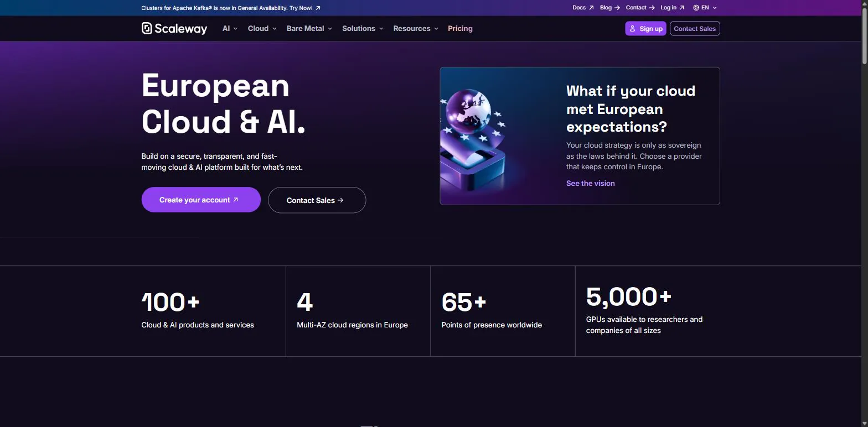Follow the See the vision link
The width and height of the screenshot is (868, 427).
tap(590, 183)
